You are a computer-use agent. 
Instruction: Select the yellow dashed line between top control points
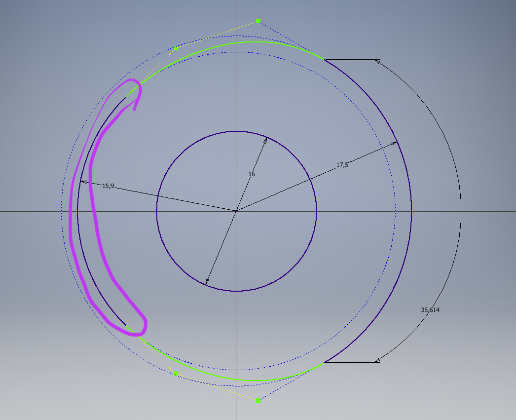click(x=217, y=35)
